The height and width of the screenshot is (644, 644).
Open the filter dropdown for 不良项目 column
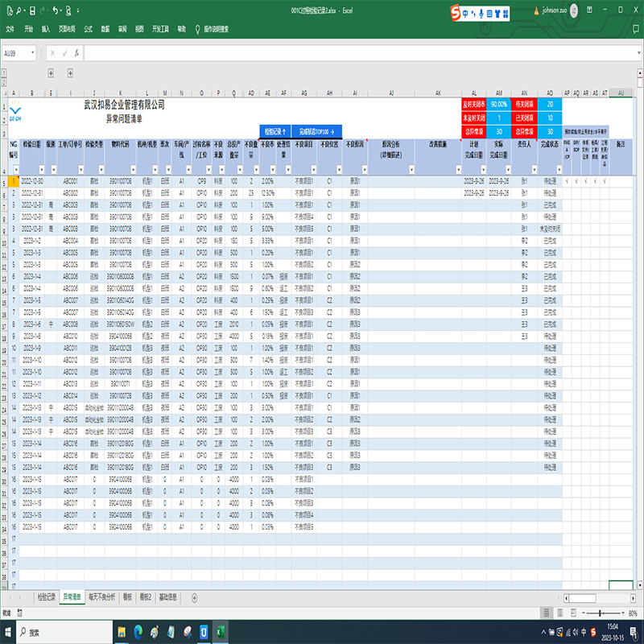pyautogui.click(x=313, y=170)
